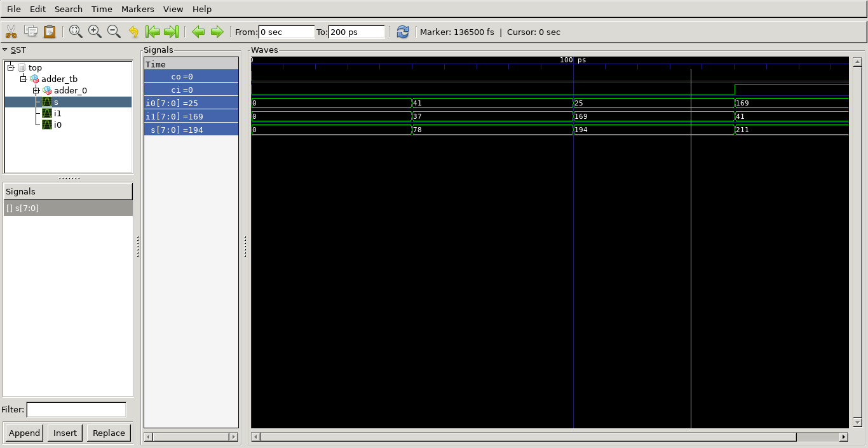Focus the From time input field

(x=287, y=32)
